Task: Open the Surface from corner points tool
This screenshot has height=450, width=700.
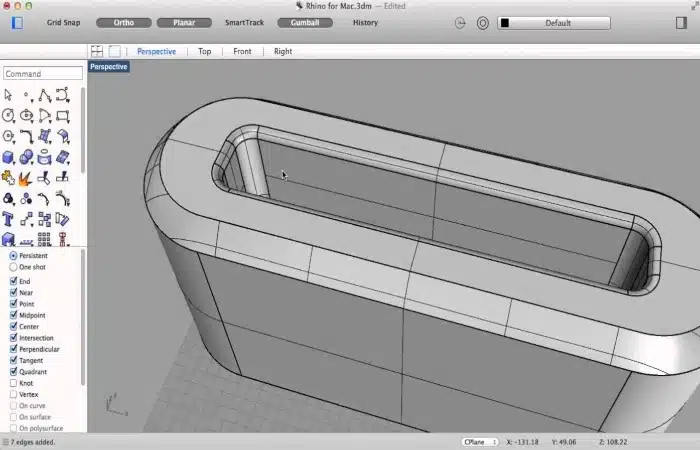Action: tap(45, 136)
